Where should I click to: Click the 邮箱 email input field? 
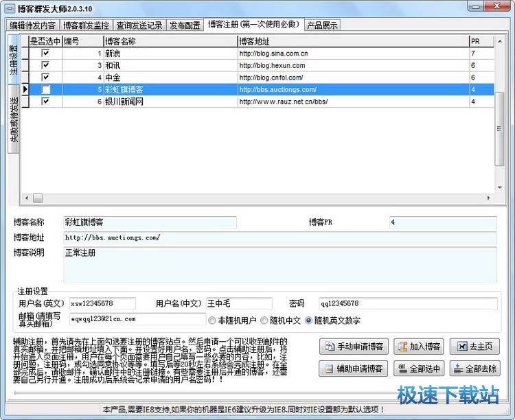click(136, 319)
